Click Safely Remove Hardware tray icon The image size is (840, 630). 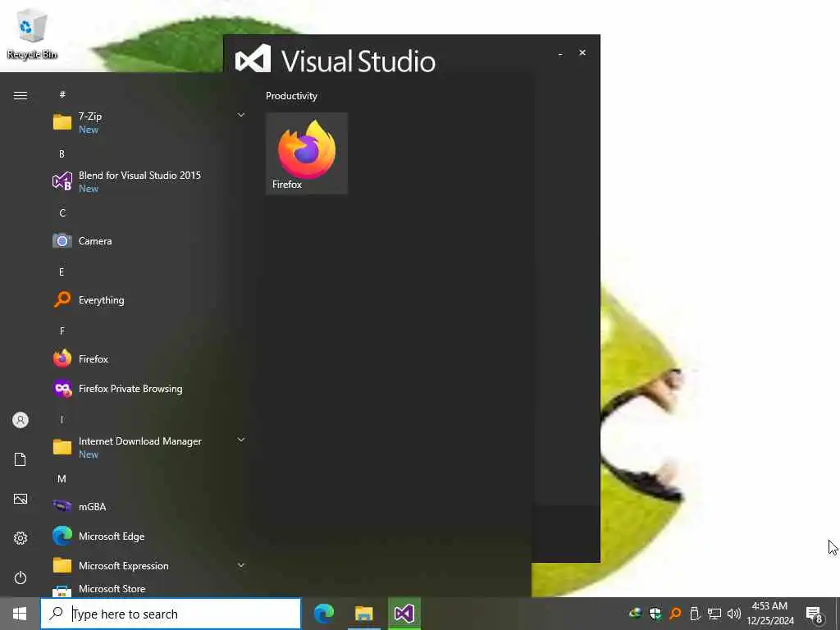(695, 614)
